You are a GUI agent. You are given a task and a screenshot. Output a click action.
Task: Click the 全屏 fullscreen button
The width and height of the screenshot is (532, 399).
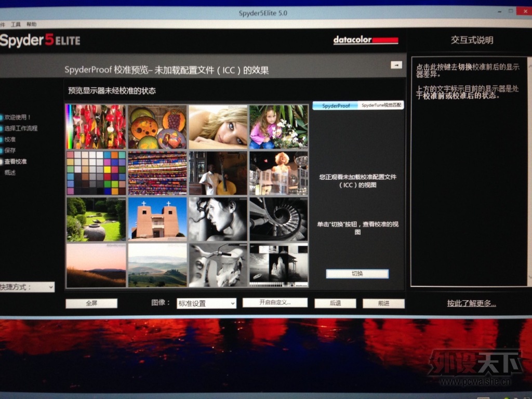coord(91,303)
